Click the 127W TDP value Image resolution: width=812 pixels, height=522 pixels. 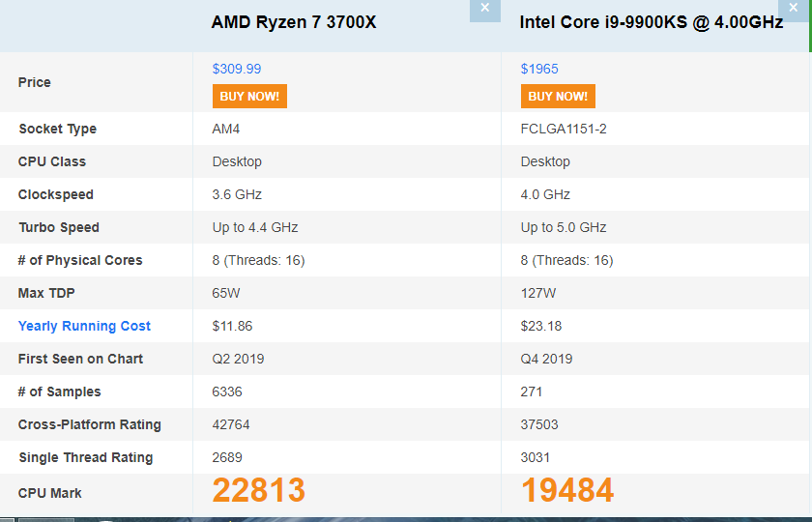point(538,293)
